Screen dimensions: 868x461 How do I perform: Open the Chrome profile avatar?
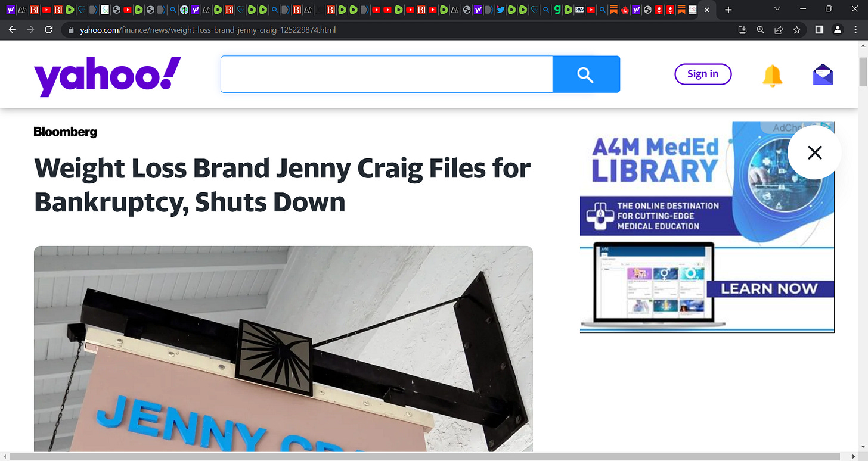point(838,29)
